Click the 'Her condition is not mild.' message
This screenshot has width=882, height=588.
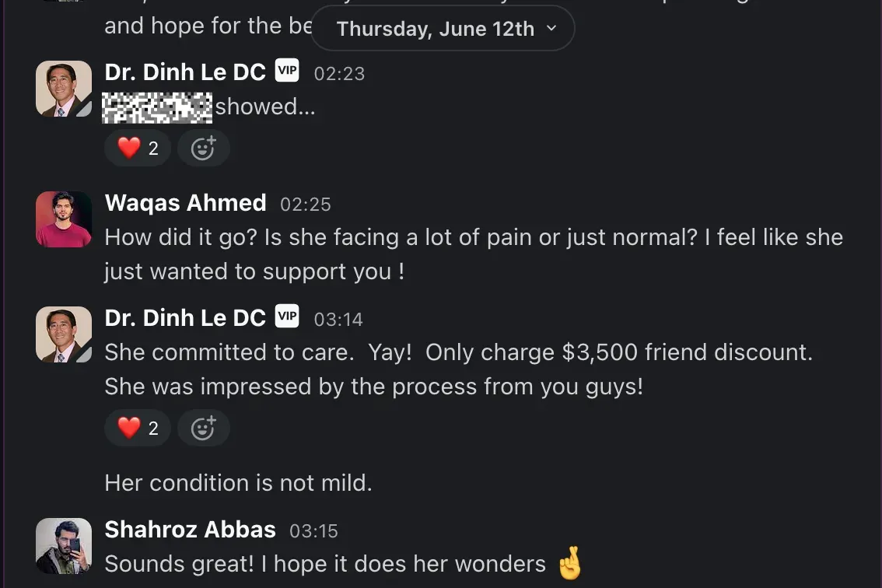[x=238, y=483]
